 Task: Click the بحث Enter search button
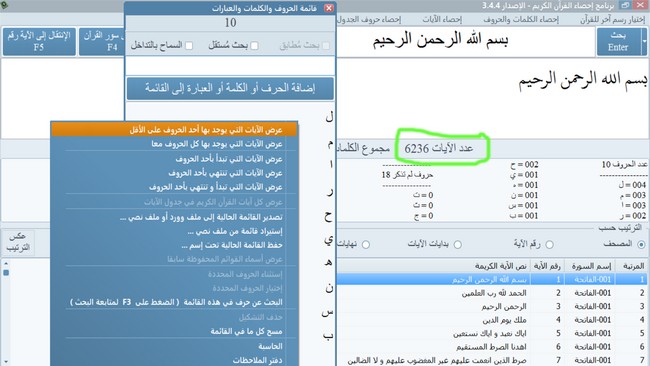(x=618, y=41)
